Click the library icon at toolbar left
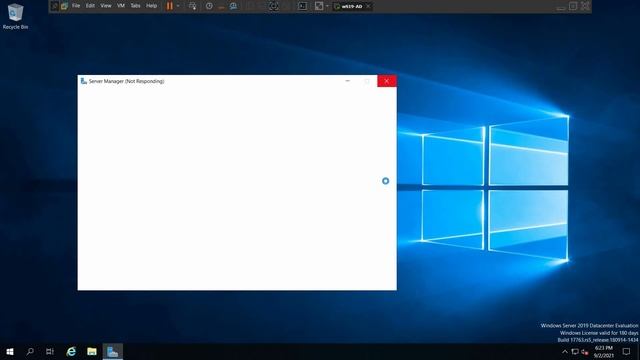This screenshot has width=640, height=360. click(x=64, y=6)
